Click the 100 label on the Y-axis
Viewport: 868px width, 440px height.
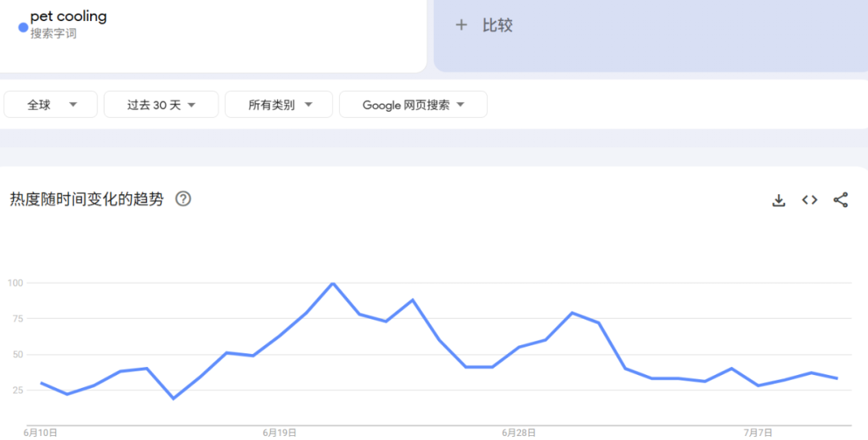point(15,283)
